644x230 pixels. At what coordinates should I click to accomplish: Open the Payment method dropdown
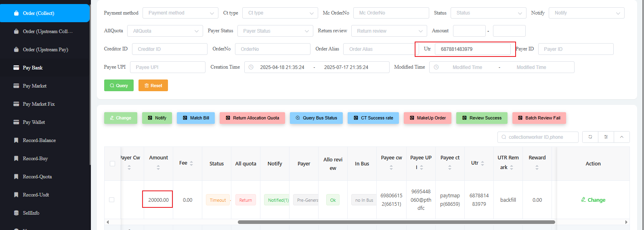coord(180,13)
